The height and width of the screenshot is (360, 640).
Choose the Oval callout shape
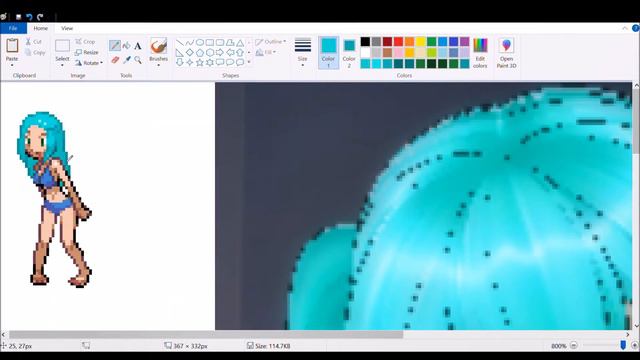pos(230,62)
